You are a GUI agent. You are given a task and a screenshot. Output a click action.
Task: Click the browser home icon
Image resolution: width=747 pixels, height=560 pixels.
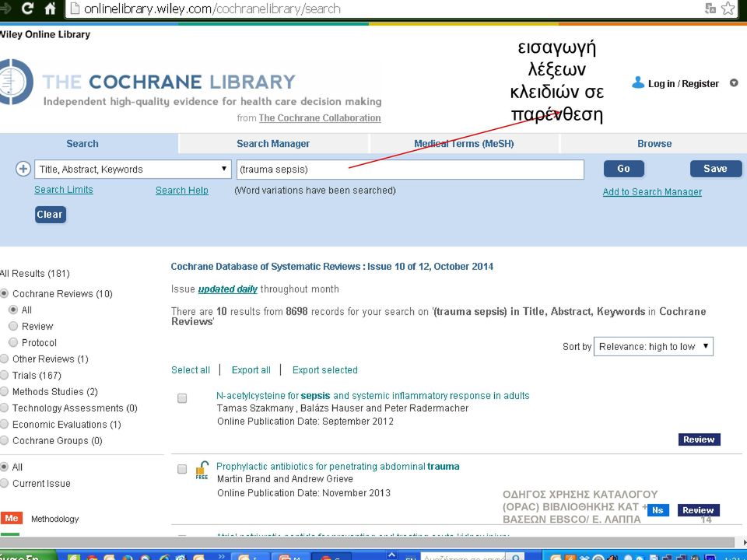50,8
